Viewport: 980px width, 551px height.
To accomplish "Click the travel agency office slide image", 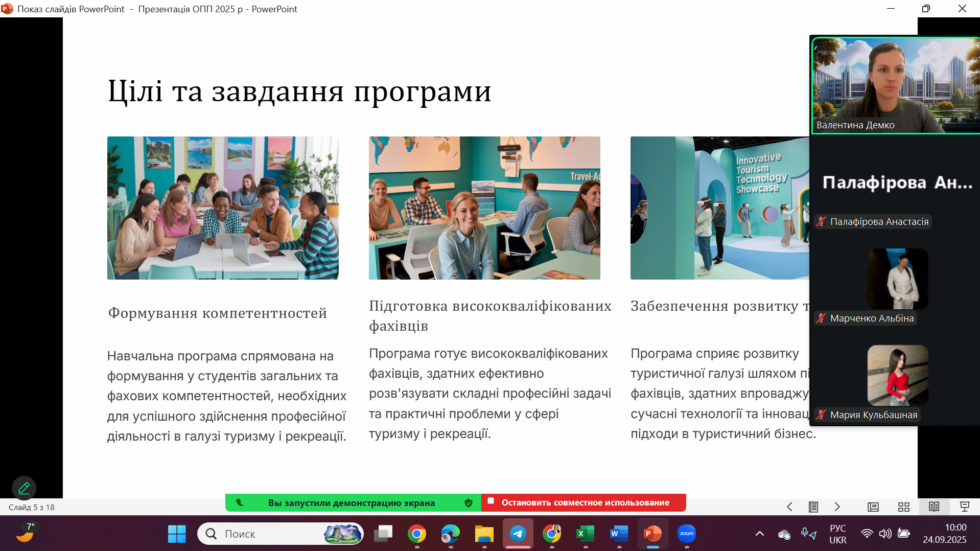I will [484, 208].
